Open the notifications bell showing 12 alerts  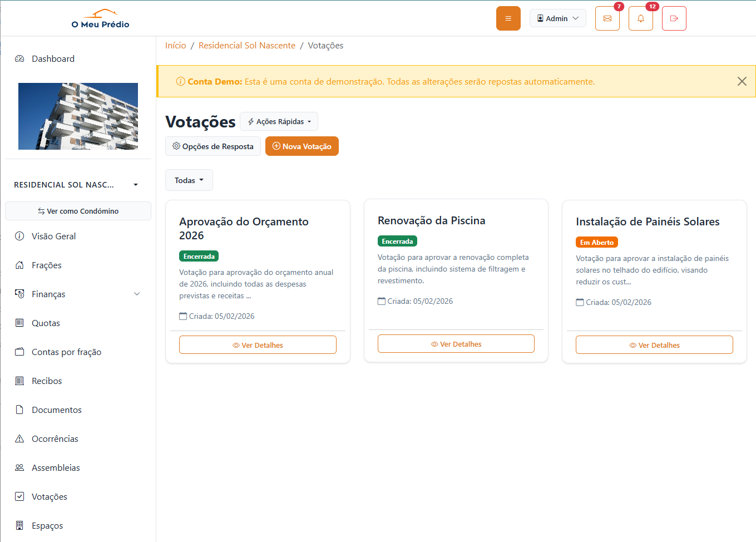tap(640, 18)
